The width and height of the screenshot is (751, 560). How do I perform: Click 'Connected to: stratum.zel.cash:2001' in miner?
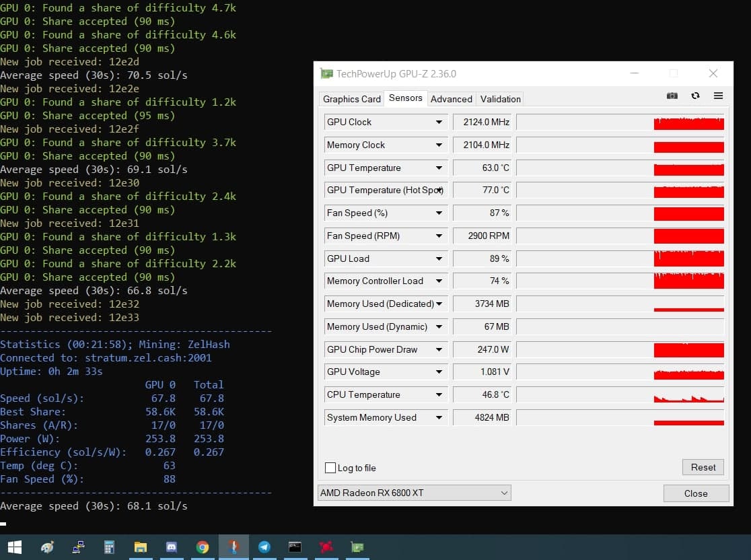point(106,358)
